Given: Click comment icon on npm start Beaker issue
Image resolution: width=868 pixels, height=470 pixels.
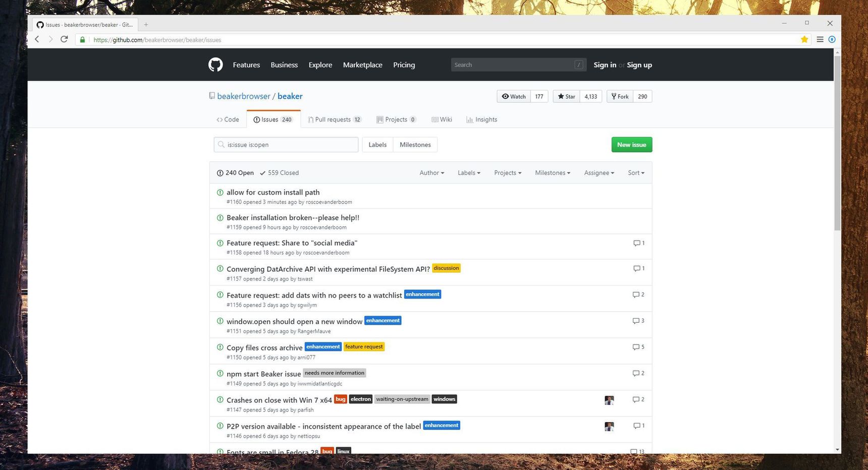Looking at the screenshot, I should (636, 373).
